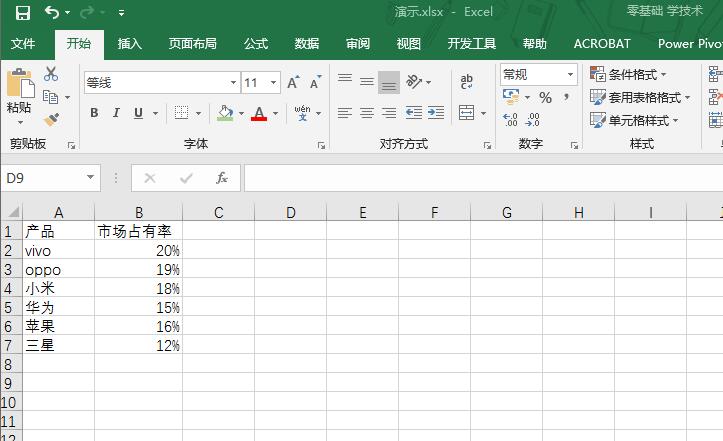Click the Accounting Number Format icon
This screenshot has height=441, width=723.
coord(511,97)
